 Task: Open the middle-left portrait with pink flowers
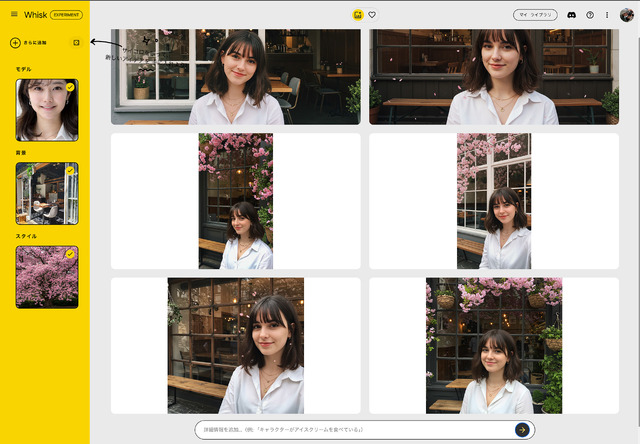(236, 201)
